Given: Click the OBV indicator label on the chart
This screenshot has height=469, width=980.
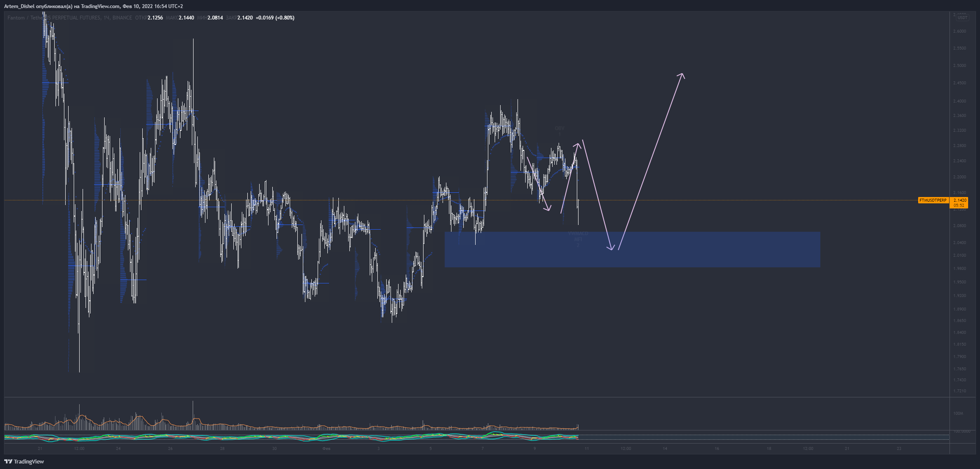Looking at the screenshot, I should [559, 128].
